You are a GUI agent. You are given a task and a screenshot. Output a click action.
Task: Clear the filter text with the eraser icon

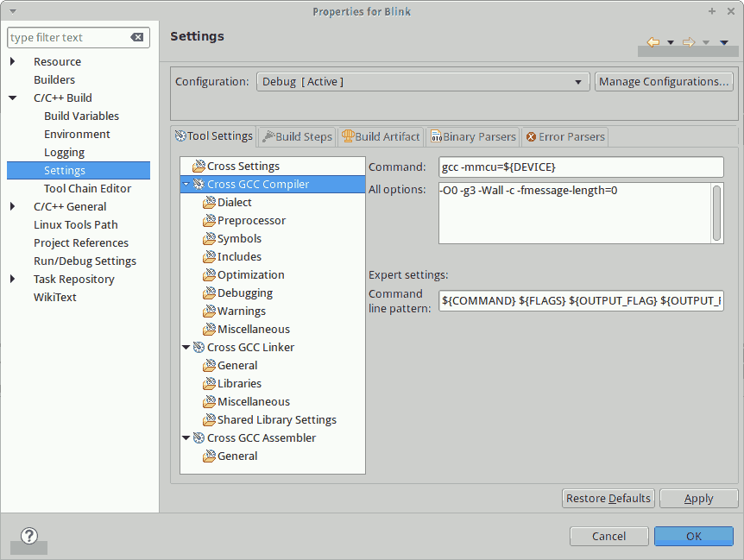coord(137,38)
